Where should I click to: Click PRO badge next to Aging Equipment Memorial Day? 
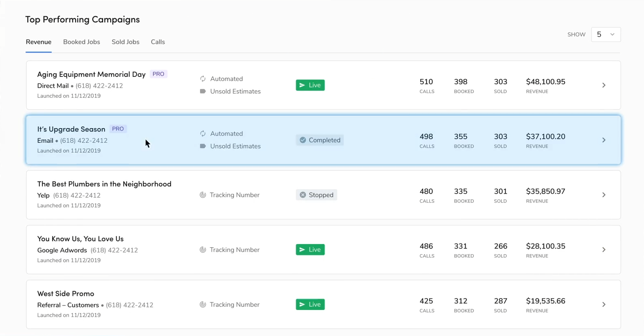(158, 74)
